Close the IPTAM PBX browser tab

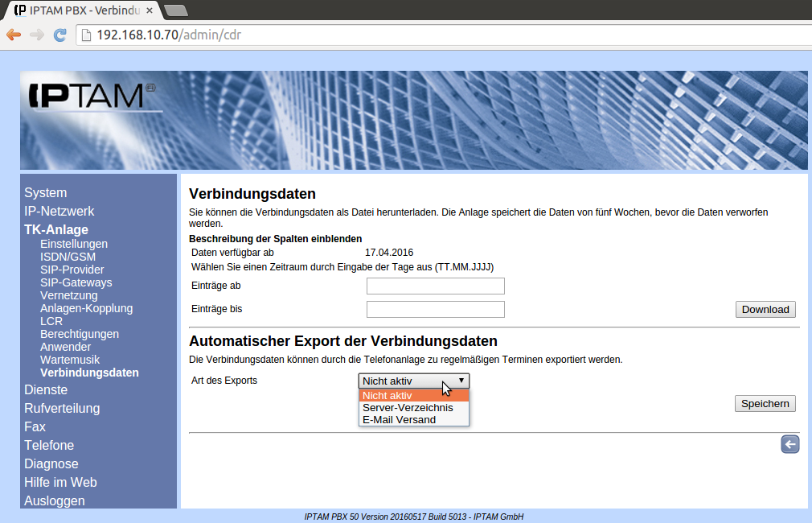pyautogui.click(x=150, y=10)
